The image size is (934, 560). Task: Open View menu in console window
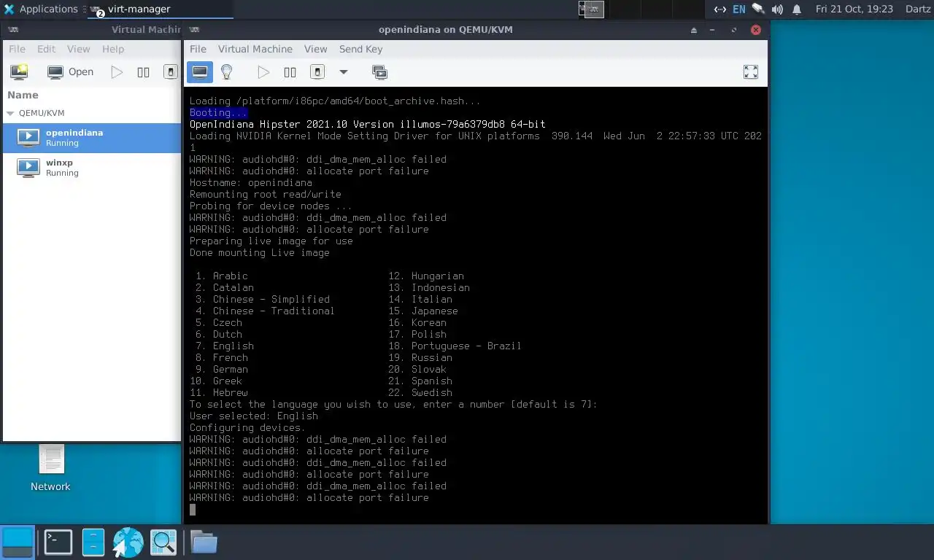[315, 49]
